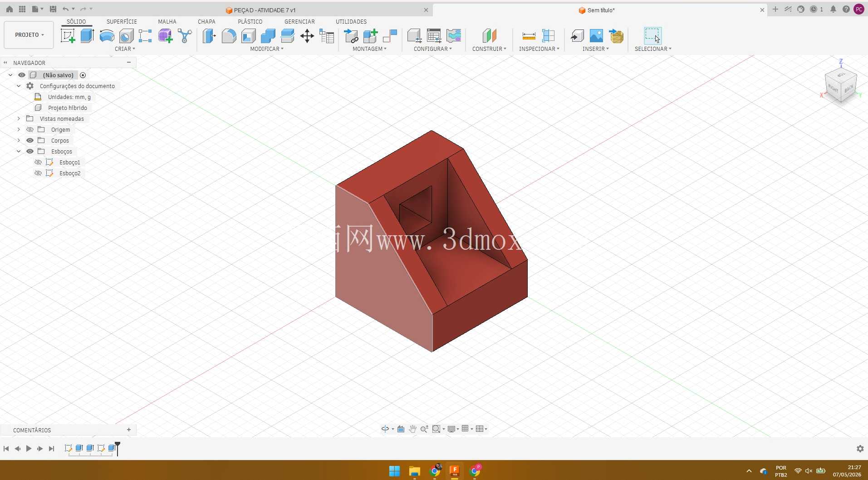Hide the Corpos folder
This screenshot has width=868, height=480.
click(30, 140)
